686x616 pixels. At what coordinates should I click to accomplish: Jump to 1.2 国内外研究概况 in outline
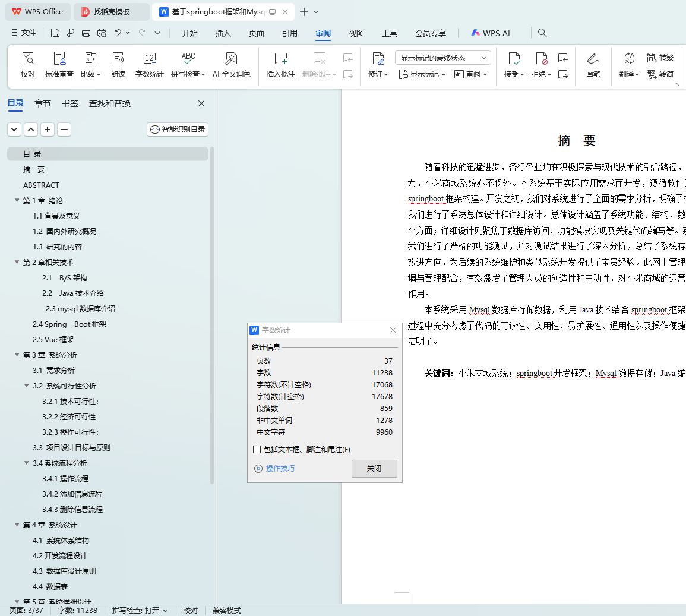tap(64, 232)
